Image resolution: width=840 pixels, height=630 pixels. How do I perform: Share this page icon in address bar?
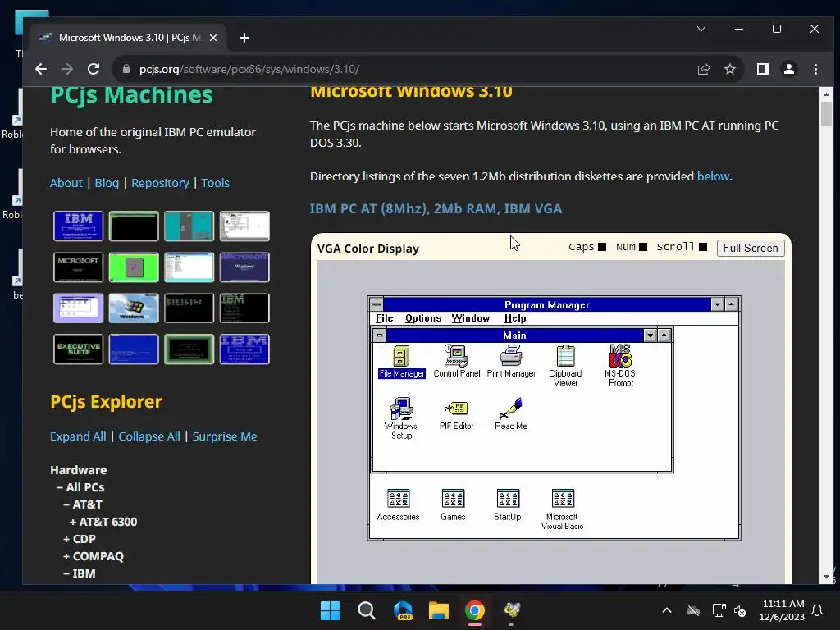(703, 69)
